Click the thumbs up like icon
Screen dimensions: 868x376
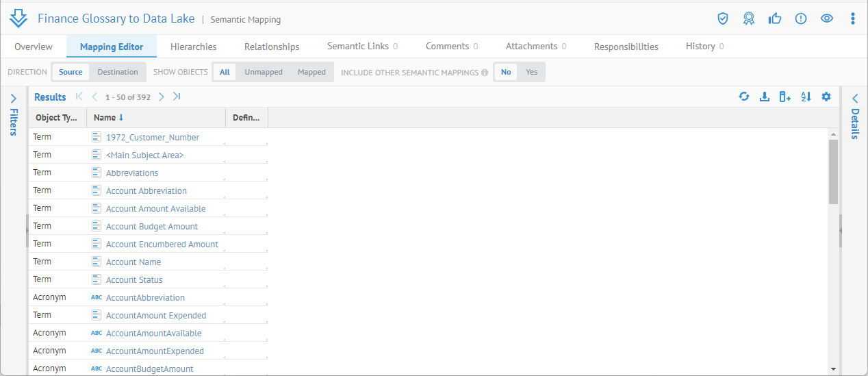coord(774,18)
